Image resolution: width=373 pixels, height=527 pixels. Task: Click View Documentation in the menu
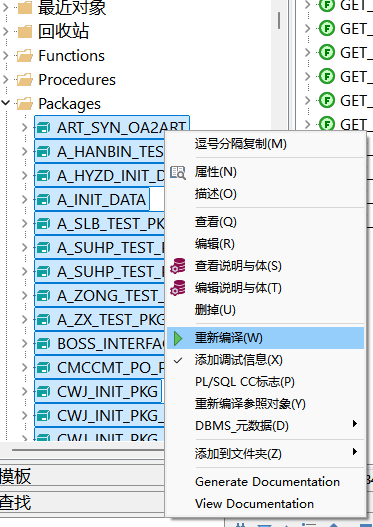click(265, 504)
